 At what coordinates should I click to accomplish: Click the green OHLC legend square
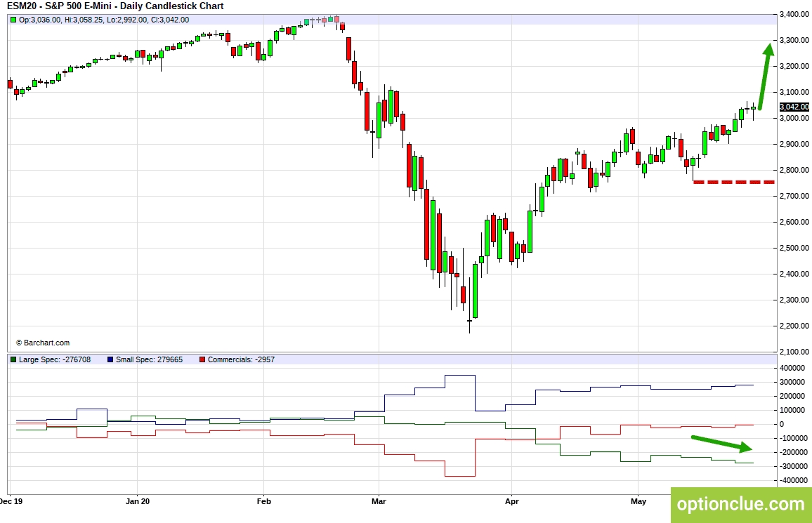pyautogui.click(x=13, y=20)
